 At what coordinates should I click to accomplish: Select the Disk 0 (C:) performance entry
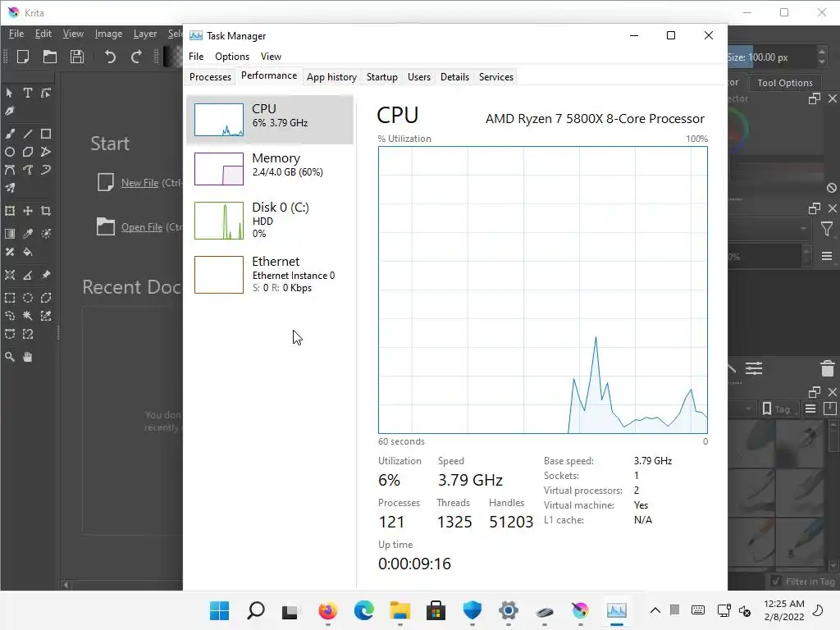270,220
